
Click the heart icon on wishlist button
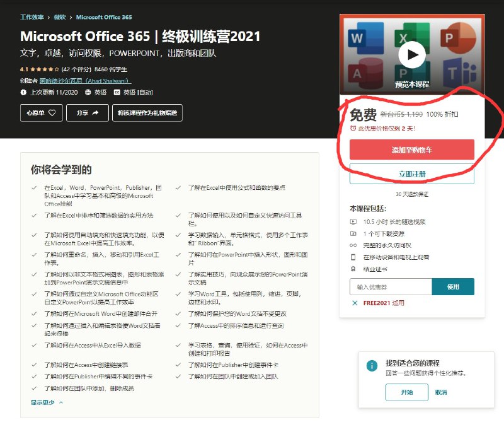tap(52, 113)
